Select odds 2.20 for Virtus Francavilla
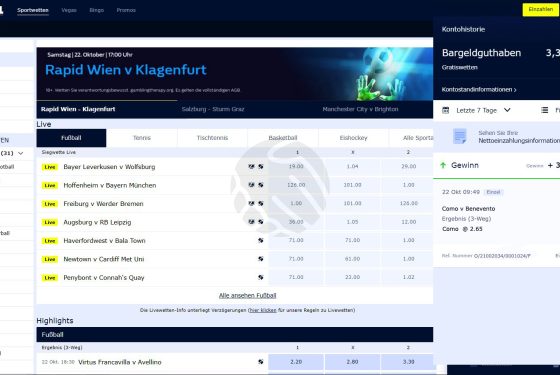Screen dimensions: 560x375 tap(296, 362)
